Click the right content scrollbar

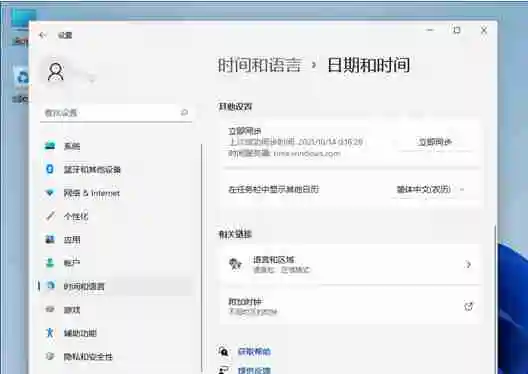[495, 299]
